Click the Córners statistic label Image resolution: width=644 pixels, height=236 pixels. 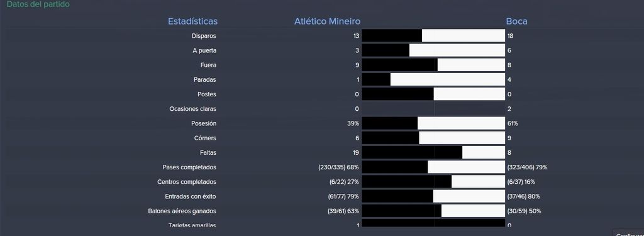pyautogui.click(x=205, y=138)
